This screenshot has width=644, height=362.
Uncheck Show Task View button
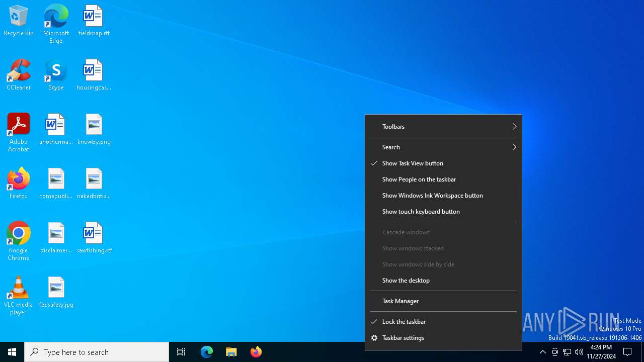(413, 163)
